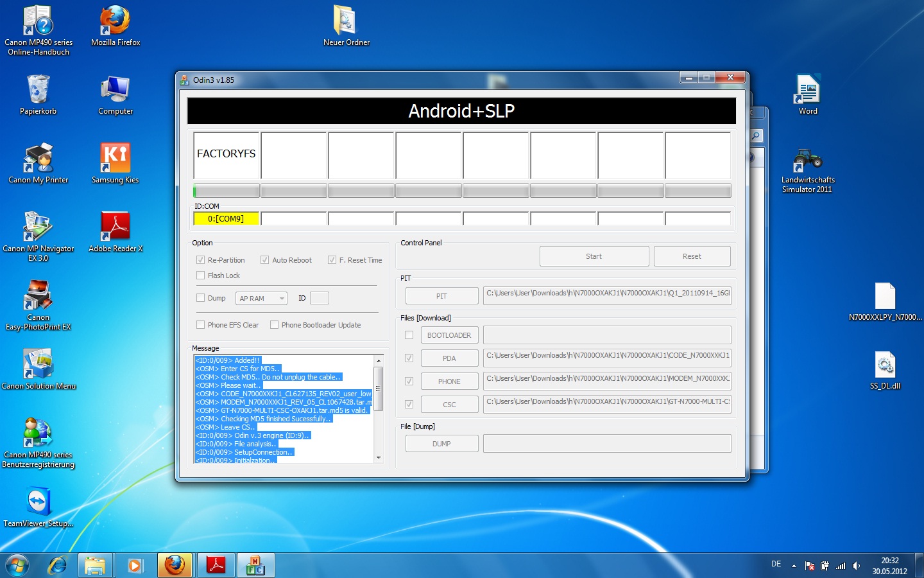
Task: Toggle Auto Reboot checkbox
Action: (x=264, y=260)
